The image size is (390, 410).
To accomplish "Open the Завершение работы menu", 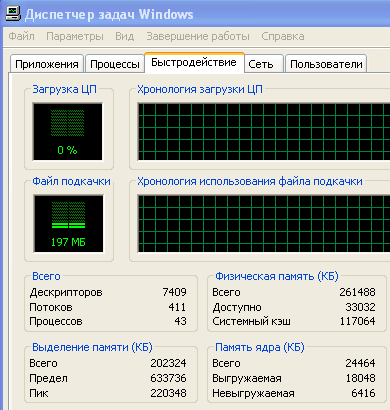I will coord(198,36).
